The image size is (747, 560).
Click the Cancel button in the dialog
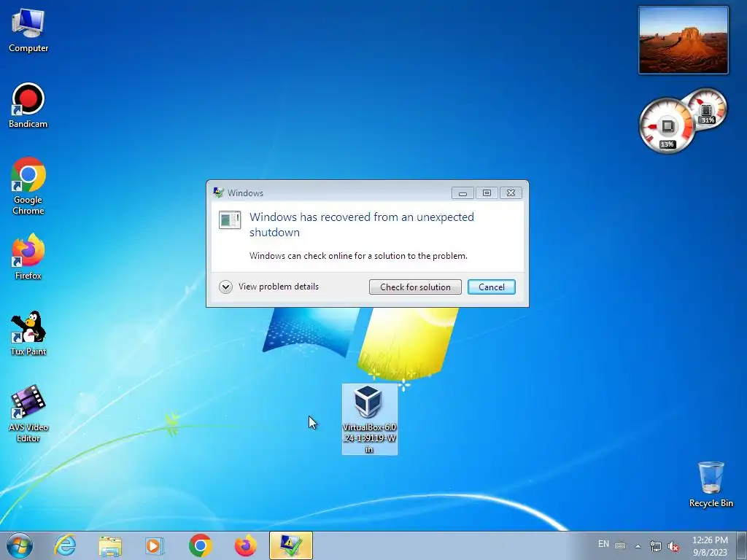click(x=491, y=287)
